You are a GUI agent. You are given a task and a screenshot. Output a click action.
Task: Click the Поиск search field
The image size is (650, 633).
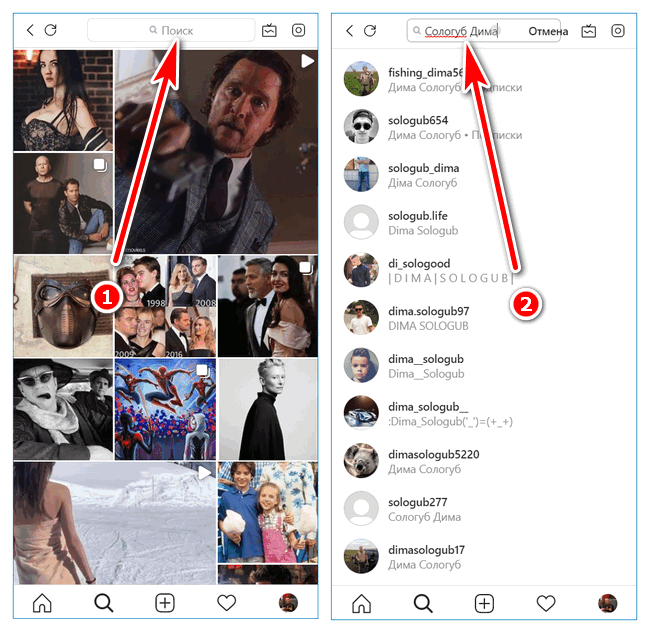(x=171, y=30)
